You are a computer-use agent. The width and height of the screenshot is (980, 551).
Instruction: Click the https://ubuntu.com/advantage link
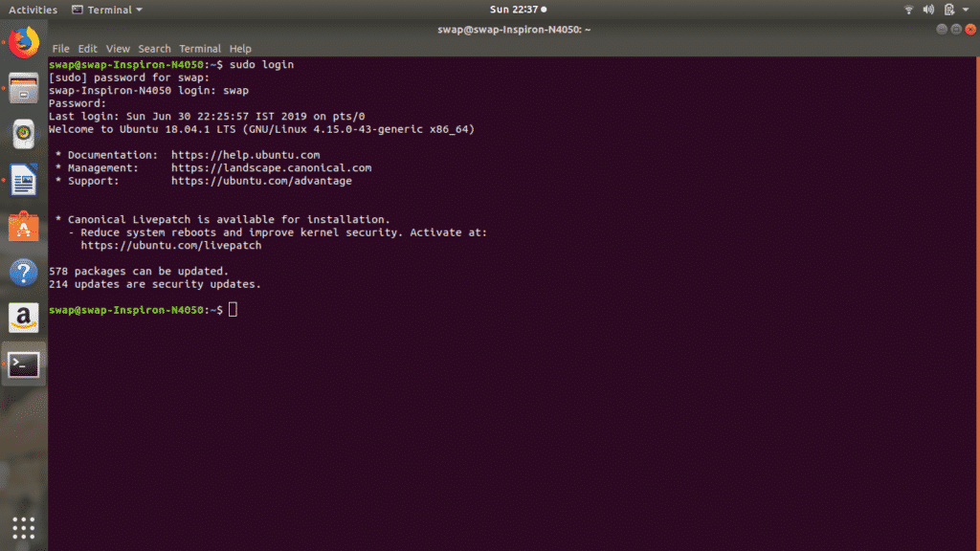[x=261, y=181]
